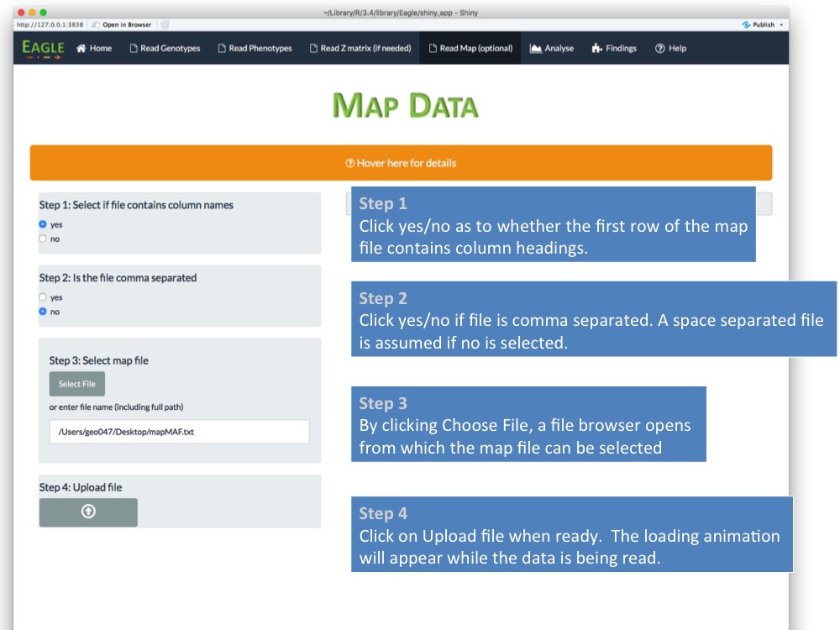
Task: Click the 'Step 1: Select if file contains column names' label
Action: (136, 205)
